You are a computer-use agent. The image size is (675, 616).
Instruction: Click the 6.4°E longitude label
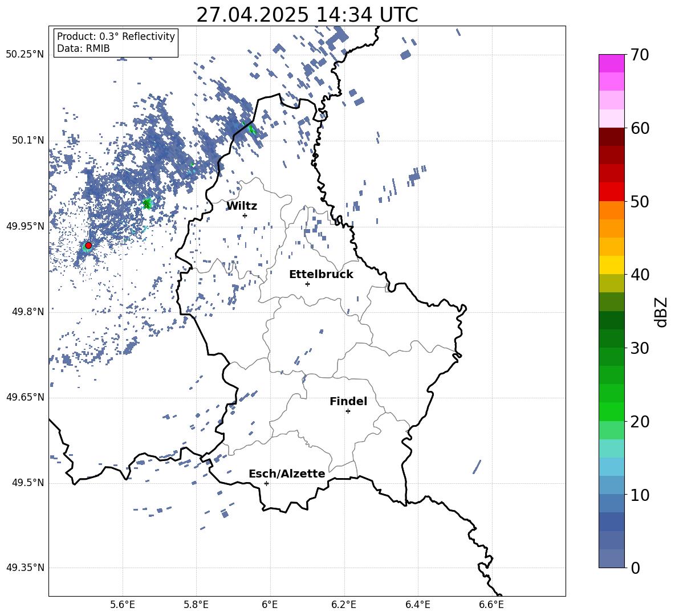pyautogui.click(x=418, y=605)
